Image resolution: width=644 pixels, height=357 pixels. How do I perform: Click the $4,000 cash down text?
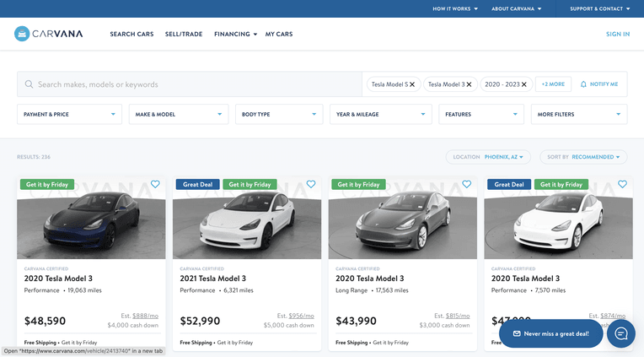click(x=132, y=325)
